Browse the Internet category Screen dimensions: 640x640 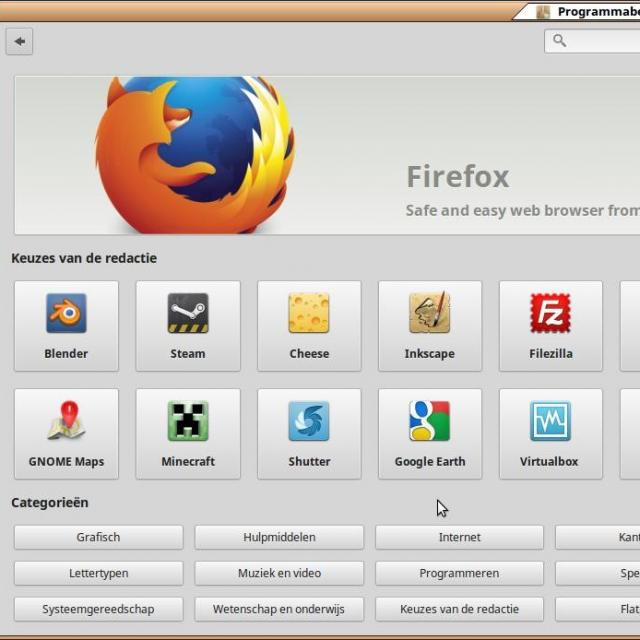[x=459, y=537]
